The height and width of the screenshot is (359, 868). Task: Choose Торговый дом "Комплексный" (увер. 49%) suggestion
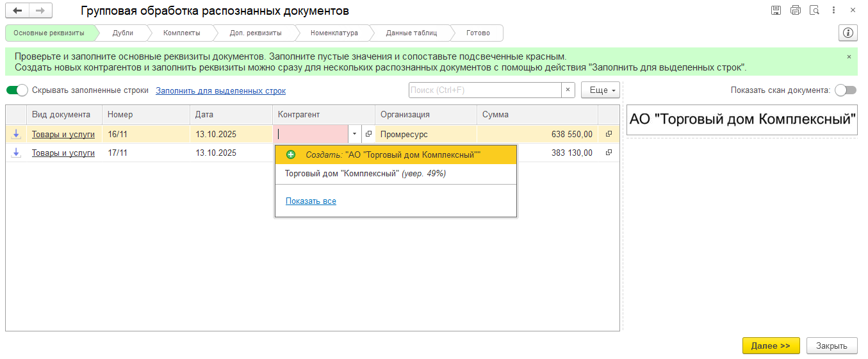pyautogui.click(x=365, y=174)
